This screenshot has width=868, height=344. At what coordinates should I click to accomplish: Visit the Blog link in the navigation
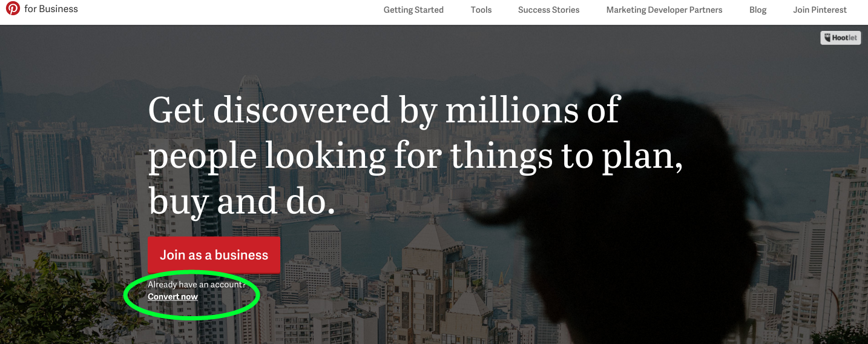[758, 10]
